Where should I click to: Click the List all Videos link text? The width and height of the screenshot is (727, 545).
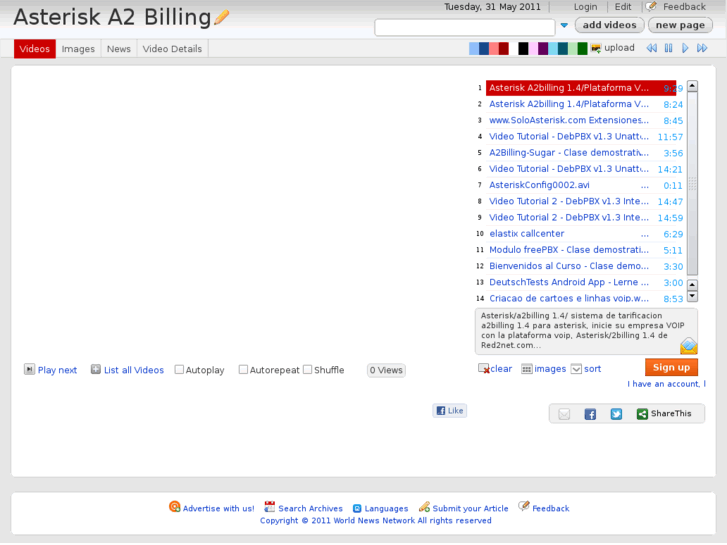pyautogui.click(x=134, y=370)
